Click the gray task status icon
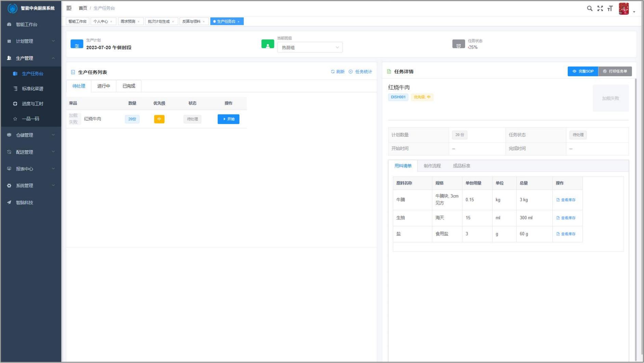 tap(458, 44)
